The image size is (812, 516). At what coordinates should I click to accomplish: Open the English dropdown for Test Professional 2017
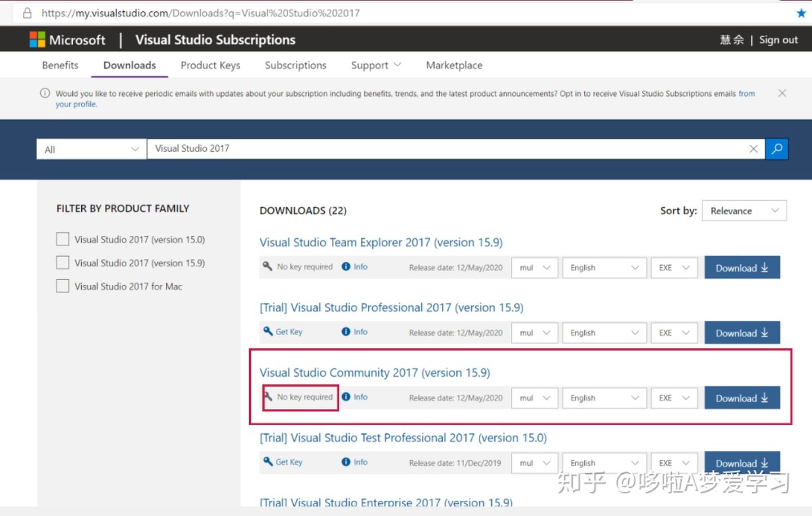tap(604, 463)
